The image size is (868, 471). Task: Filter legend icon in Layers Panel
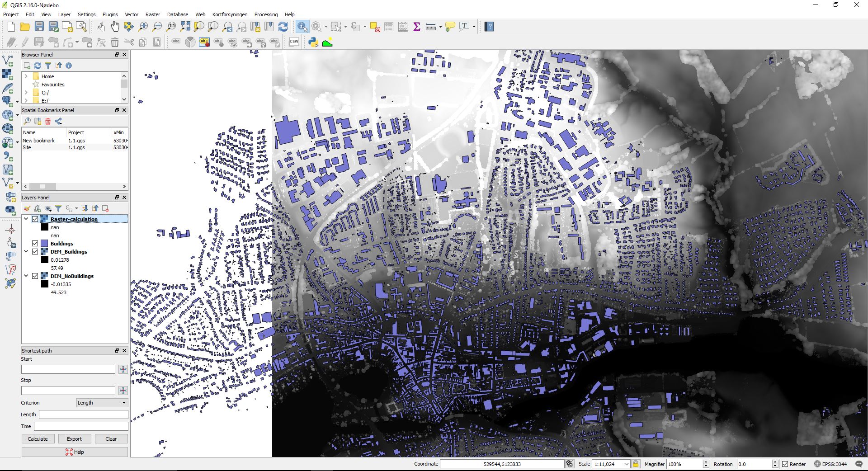click(x=58, y=208)
